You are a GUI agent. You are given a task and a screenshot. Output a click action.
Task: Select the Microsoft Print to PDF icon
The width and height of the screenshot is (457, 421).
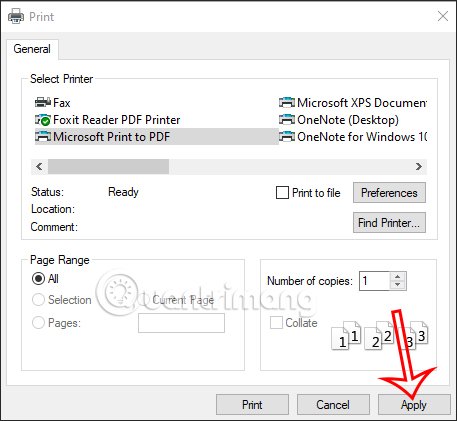coord(43,136)
